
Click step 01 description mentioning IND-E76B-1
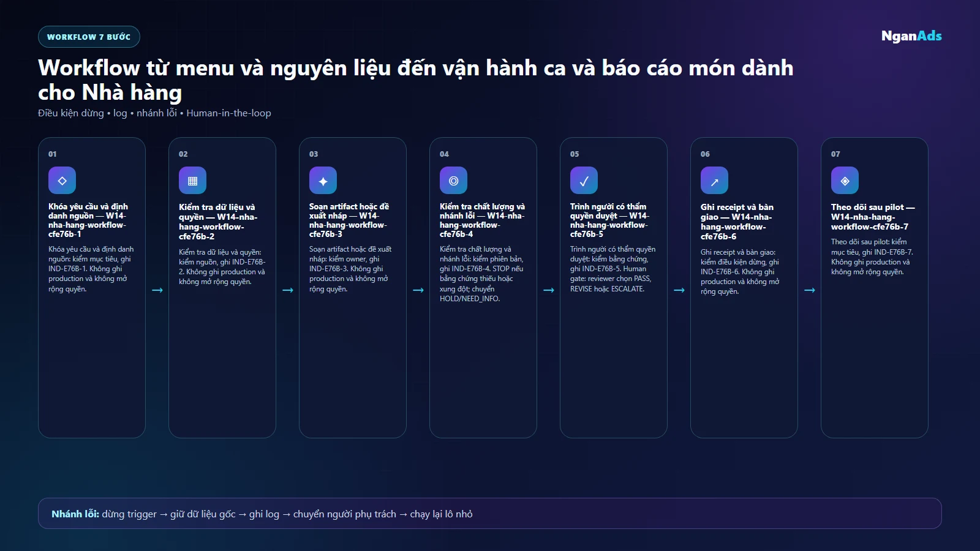pos(91,269)
